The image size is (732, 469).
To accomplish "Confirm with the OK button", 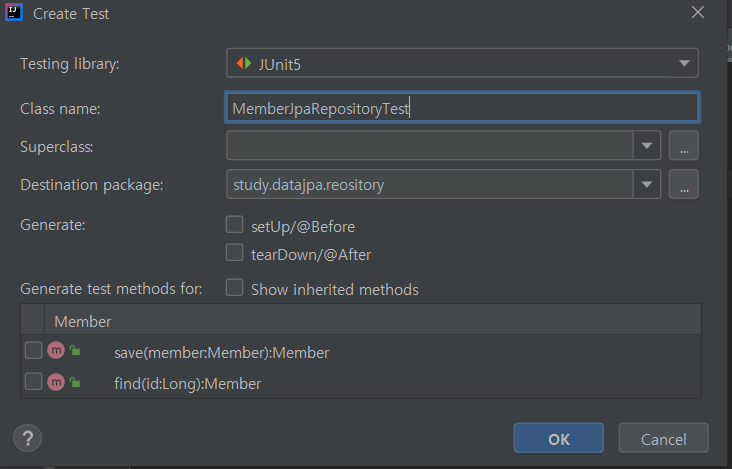I will [x=559, y=438].
